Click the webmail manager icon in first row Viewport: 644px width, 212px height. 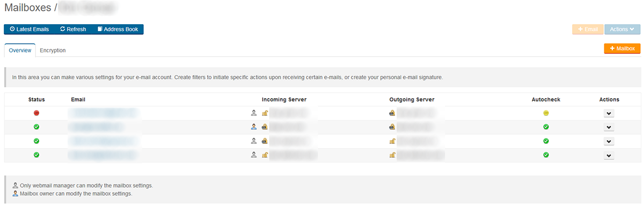click(254, 113)
